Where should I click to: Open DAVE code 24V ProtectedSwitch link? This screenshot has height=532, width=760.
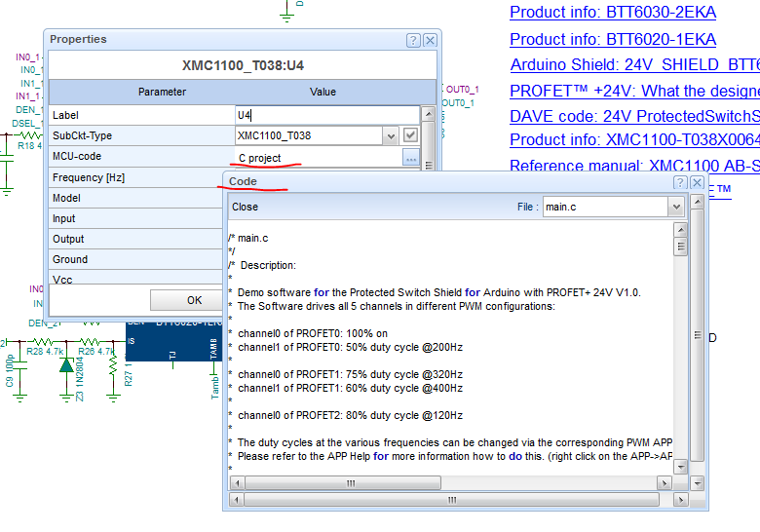click(635, 116)
